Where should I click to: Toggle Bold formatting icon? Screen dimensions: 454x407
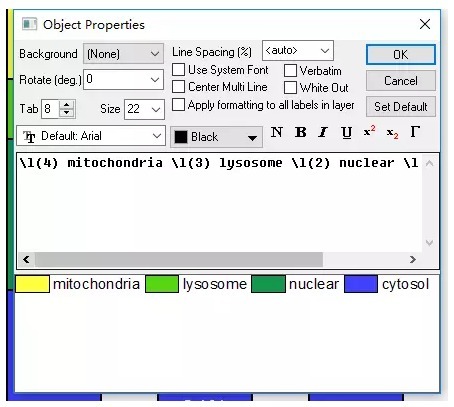pos(300,132)
